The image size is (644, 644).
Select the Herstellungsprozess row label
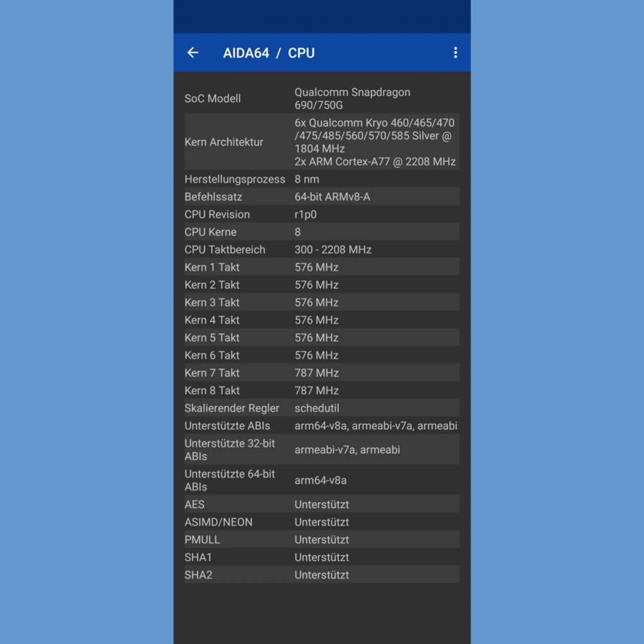click(x=235, y=179)
